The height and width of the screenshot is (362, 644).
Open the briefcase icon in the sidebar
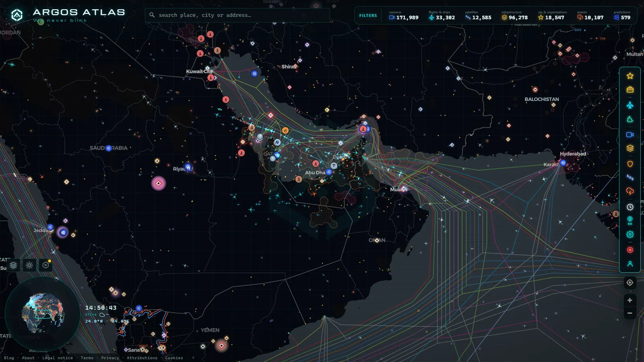630,90
